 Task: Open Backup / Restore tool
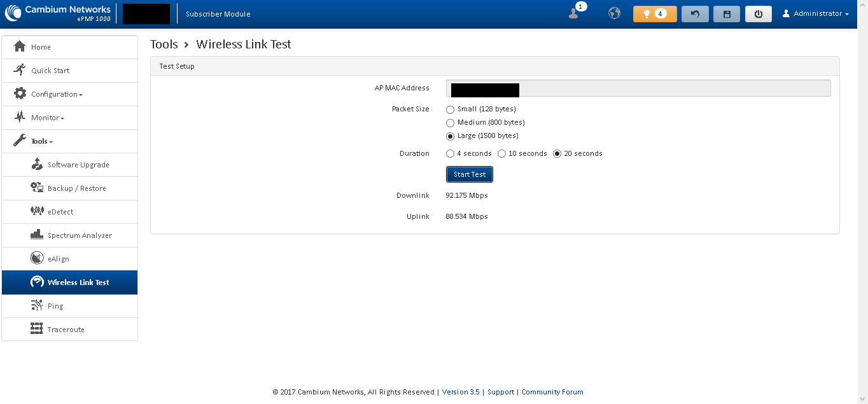[69, 188]
